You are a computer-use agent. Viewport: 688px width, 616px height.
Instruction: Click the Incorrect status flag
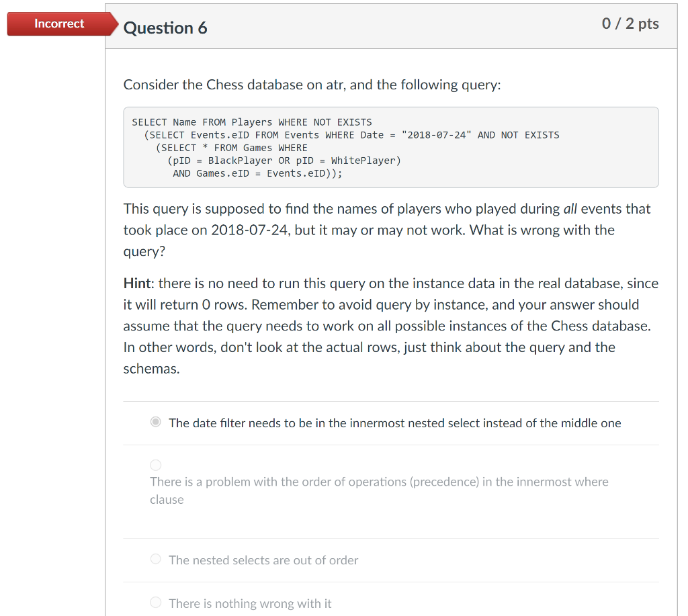(62, 24)
